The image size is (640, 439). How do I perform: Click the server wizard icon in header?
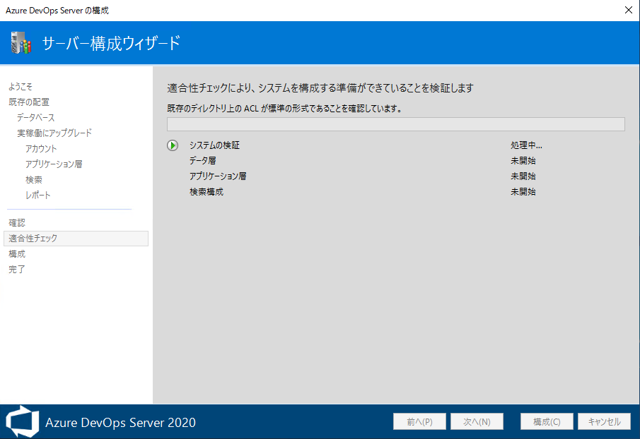coord(21,43)
